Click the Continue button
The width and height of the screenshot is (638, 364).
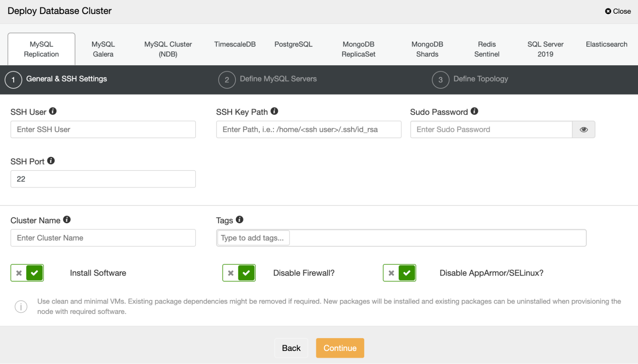pyautogui.click(x=340, y=348)
